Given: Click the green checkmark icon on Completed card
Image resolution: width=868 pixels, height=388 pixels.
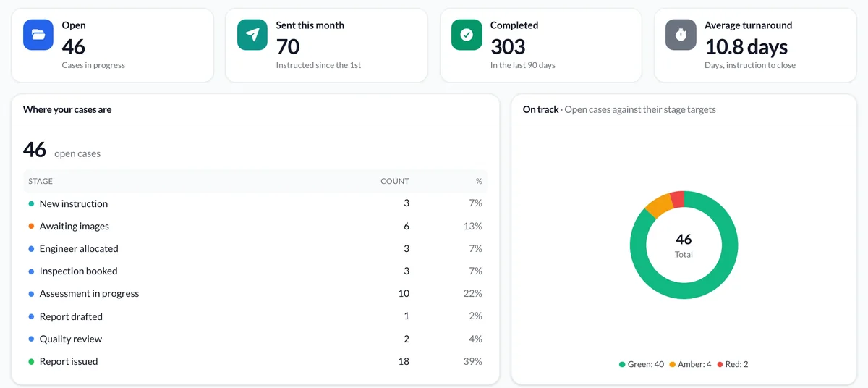Looking at the screenshot, I should (x=467, y=35).
